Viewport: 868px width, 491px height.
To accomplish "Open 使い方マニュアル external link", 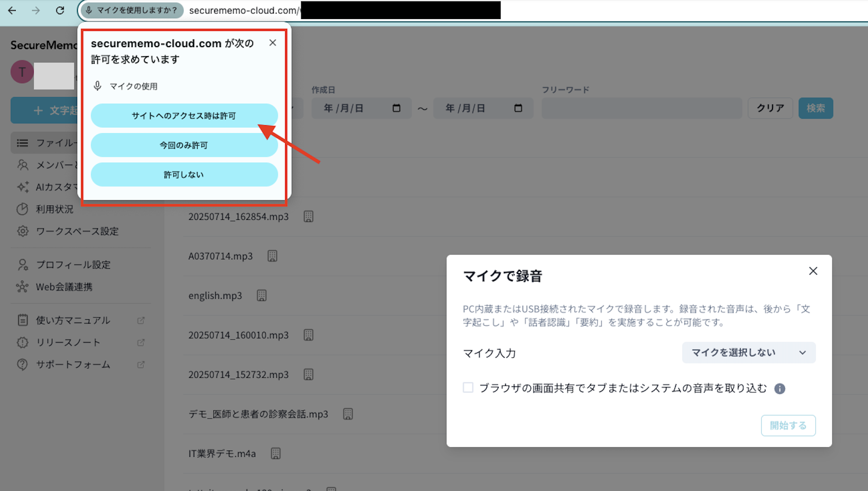I will pos(73,320).
